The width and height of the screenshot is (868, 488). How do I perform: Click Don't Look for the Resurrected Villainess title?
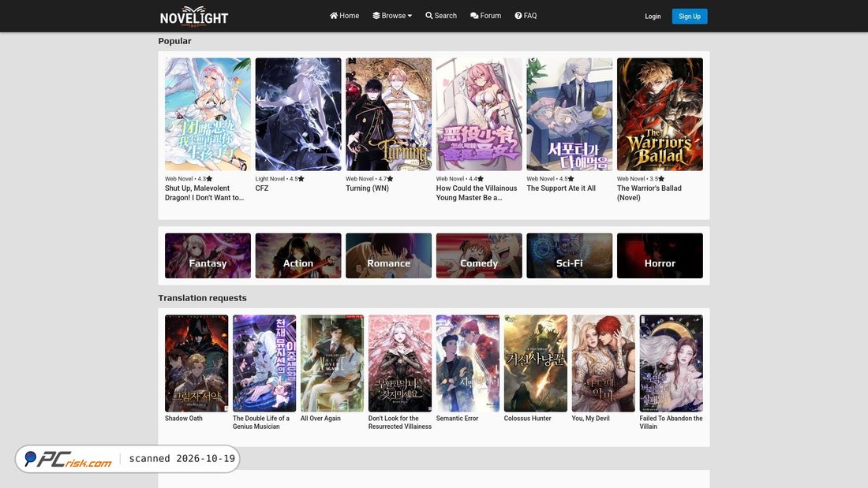(400, 422)
